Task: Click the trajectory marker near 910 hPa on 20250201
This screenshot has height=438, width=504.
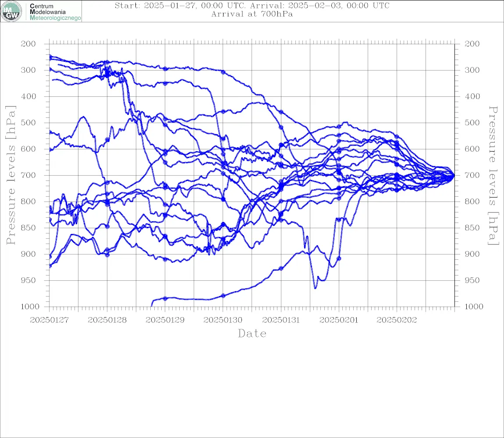Action: pos(339,258)
